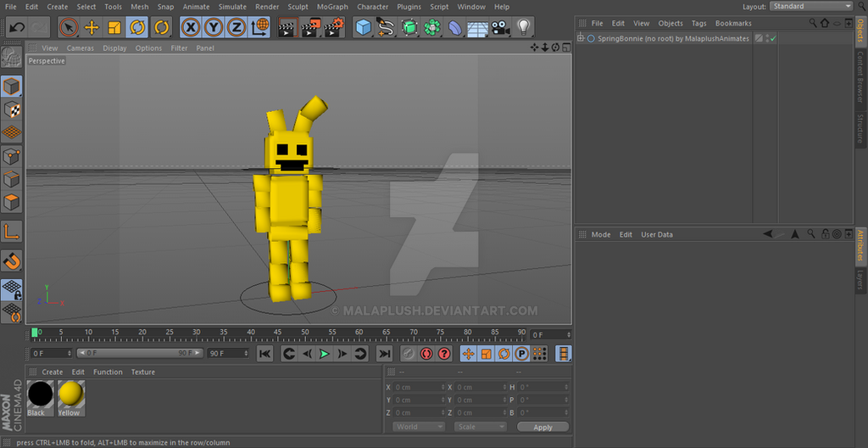This screenshot has width=868, height=448.
Task: Click the position X 0 cm field
Action: coord(420,387)
